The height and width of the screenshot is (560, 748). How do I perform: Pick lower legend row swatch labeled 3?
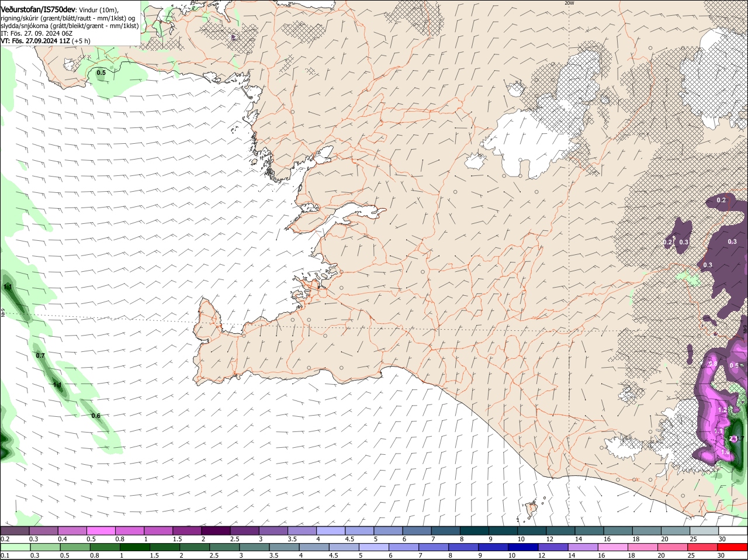[x=254, y=547]
